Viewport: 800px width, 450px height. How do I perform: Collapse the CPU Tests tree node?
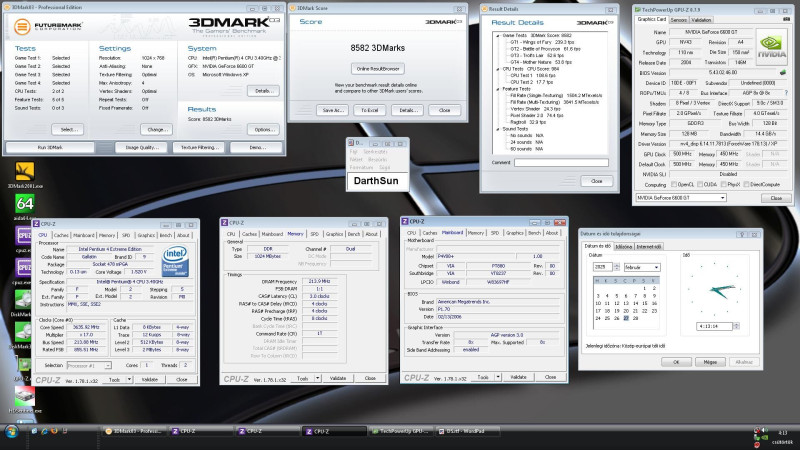point(497,69)
